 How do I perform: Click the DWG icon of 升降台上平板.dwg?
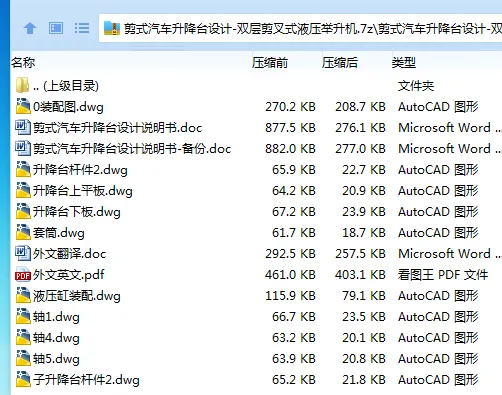23,190
